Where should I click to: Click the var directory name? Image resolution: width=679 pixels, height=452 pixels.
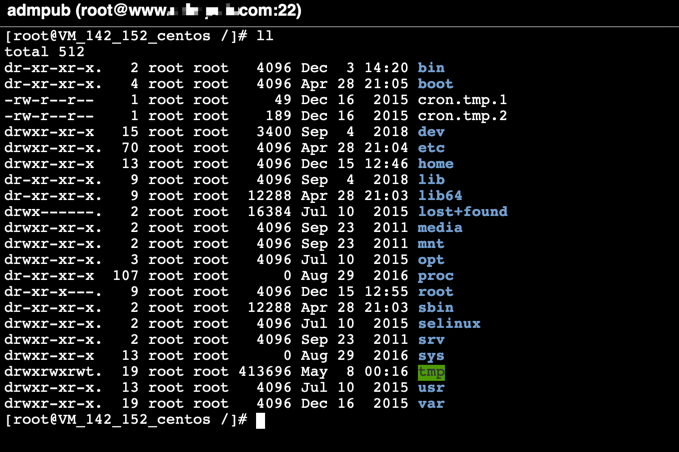click(431, 404)
